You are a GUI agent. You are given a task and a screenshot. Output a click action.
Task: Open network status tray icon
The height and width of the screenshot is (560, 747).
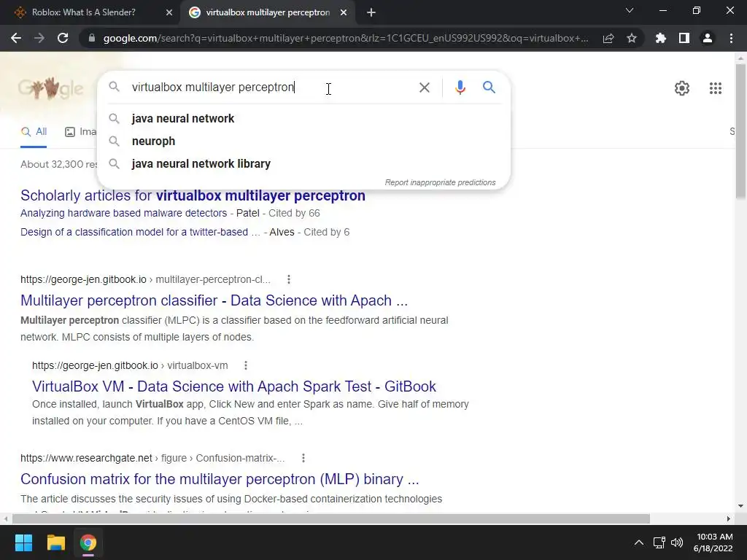(x=659, y=542)
